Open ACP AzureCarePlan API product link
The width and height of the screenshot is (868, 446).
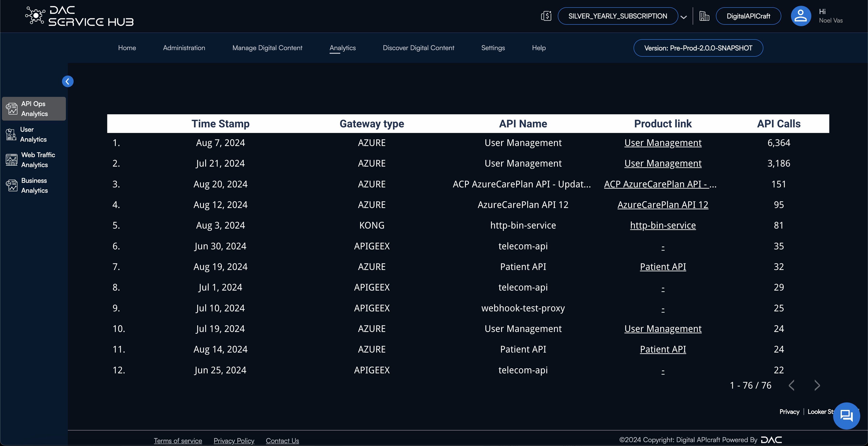pyautogui.click(x=660, y=184)
